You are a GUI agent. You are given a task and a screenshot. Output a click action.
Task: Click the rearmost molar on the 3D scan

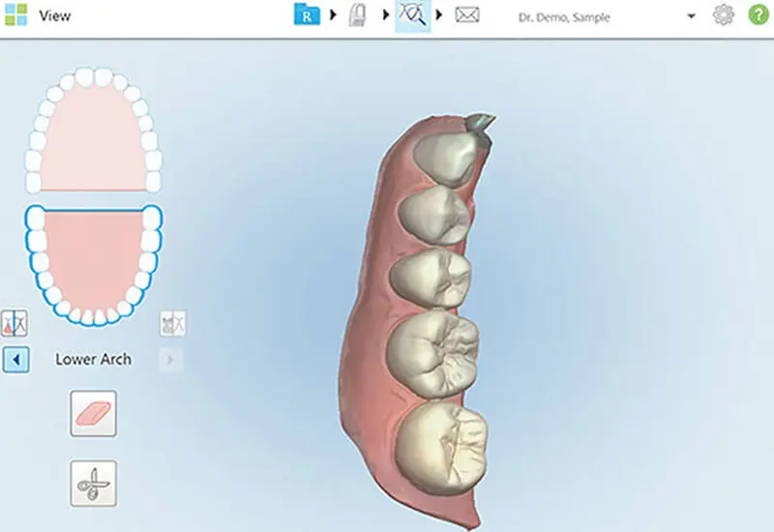point(442,449)
